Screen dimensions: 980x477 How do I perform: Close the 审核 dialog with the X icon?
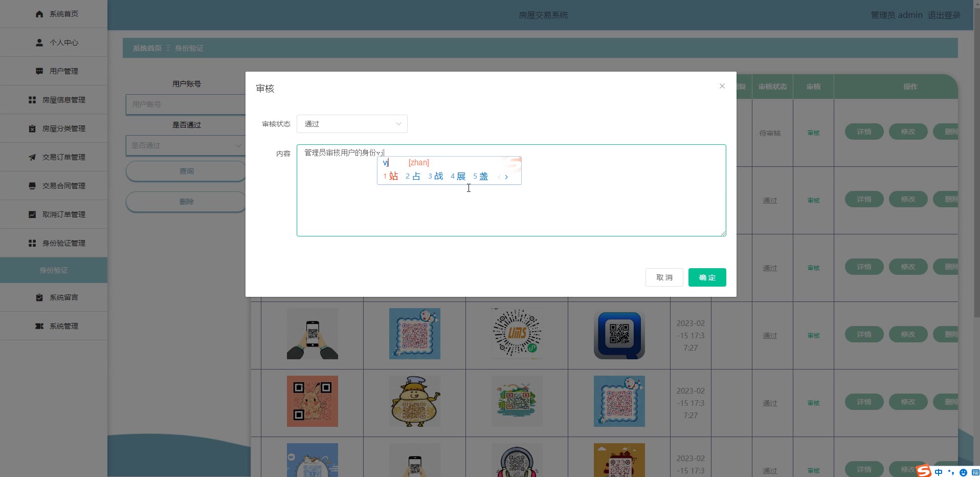tap(722, 86)
